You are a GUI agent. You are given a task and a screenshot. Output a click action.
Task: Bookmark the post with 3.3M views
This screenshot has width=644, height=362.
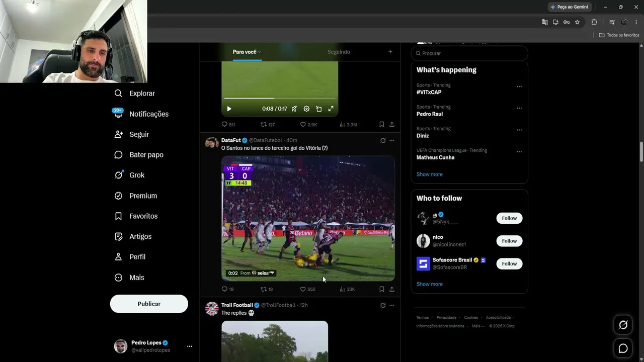[x=382, y=125]
